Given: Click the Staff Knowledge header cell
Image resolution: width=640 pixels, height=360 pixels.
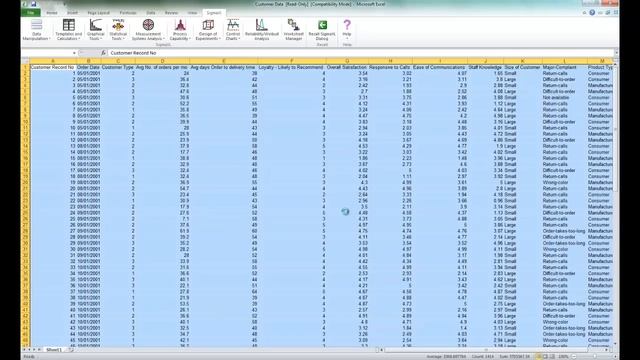Looking at the screenshot, I should coord(485,67).
